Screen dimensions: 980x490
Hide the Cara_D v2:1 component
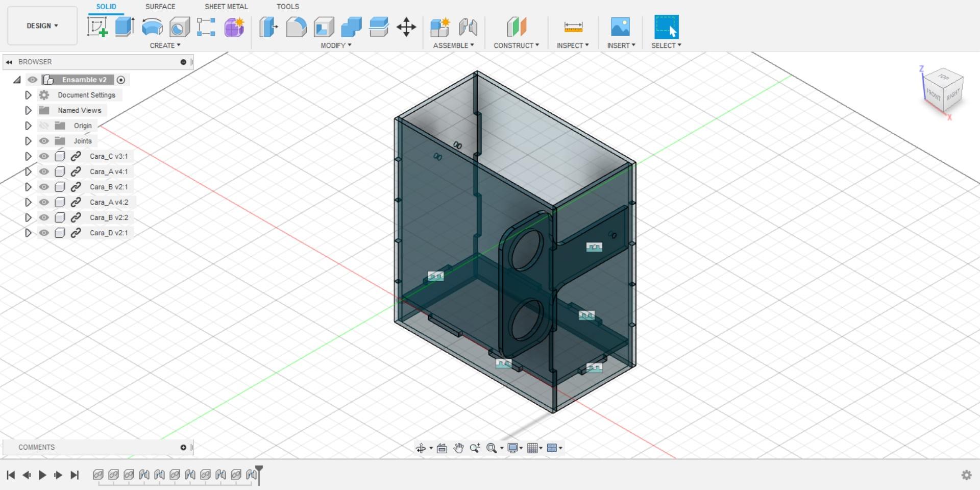(44, 233)
